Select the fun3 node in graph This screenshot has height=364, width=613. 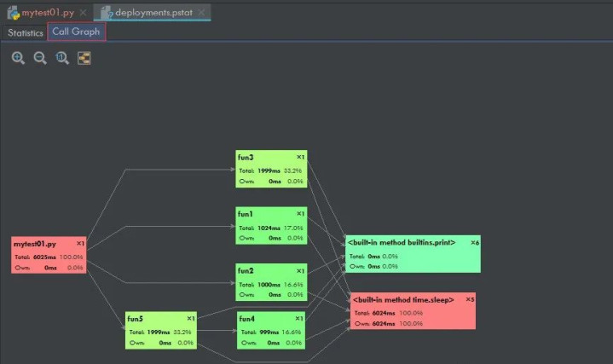[271, 169]
